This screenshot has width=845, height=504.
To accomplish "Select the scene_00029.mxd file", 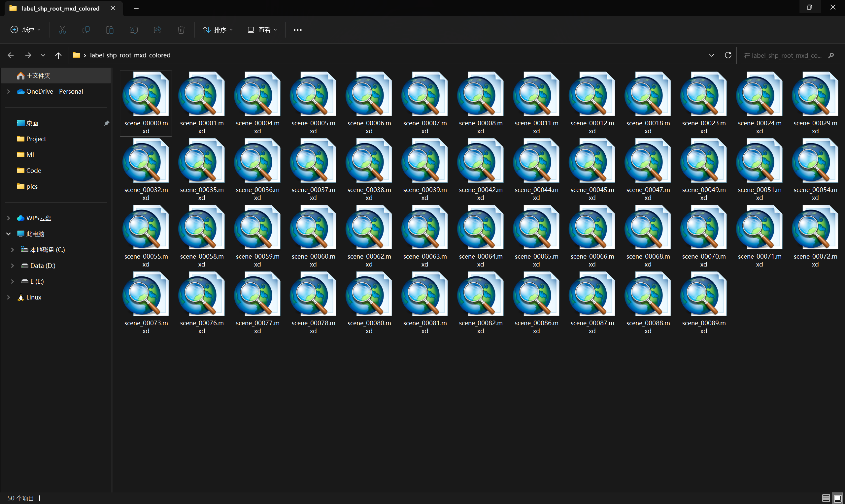I will [x=815, y=103].
